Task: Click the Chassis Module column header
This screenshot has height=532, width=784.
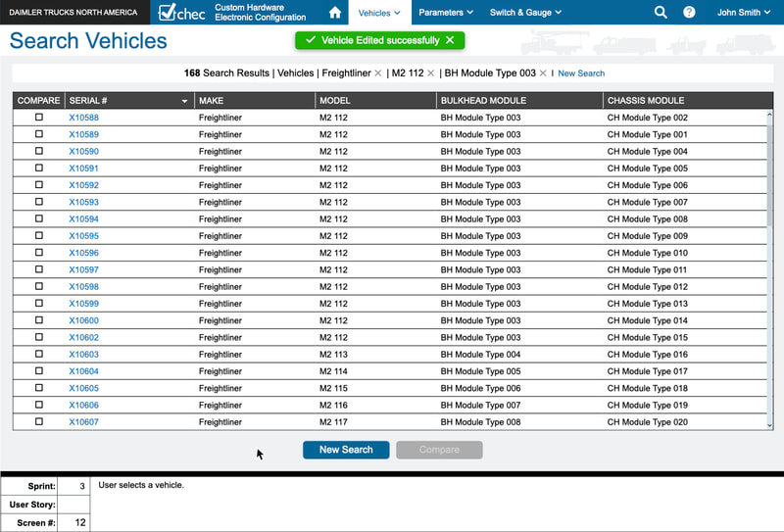Action: [688, 101]
